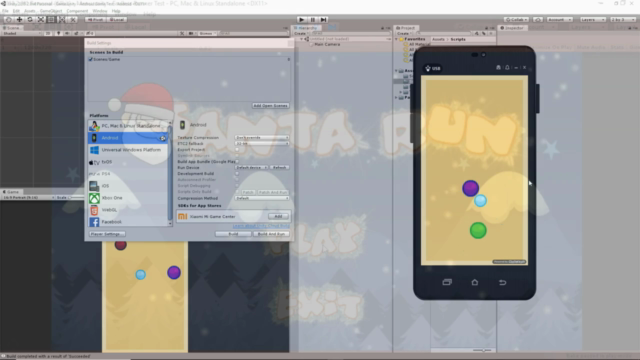The height and width of the screenshot is (360, 640).
Task: Click the Step frame button
Action: click(324, 19)
